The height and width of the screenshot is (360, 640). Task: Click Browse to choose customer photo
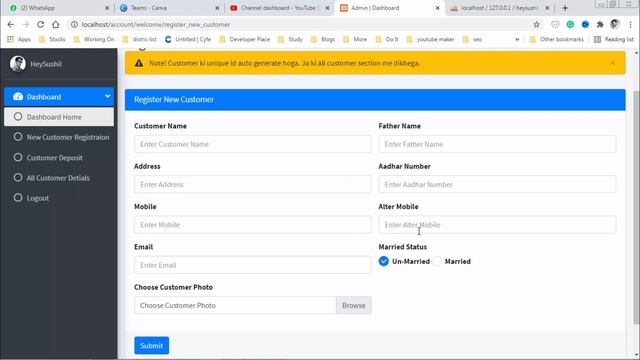(353, 305)
